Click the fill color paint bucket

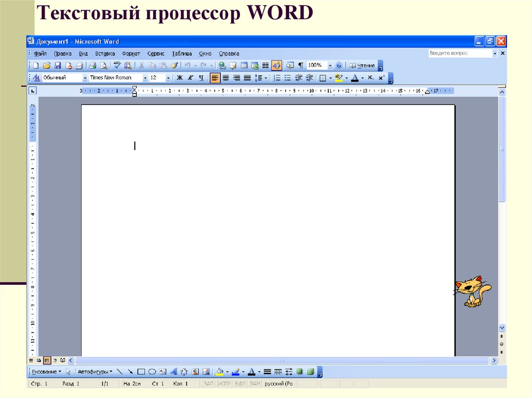point(220,372)
